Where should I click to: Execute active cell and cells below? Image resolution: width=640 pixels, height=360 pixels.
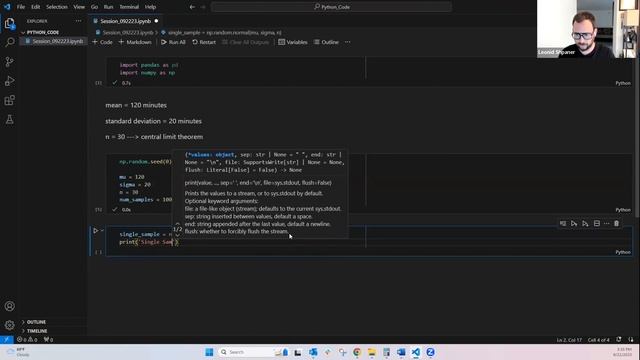pos(585,224)
